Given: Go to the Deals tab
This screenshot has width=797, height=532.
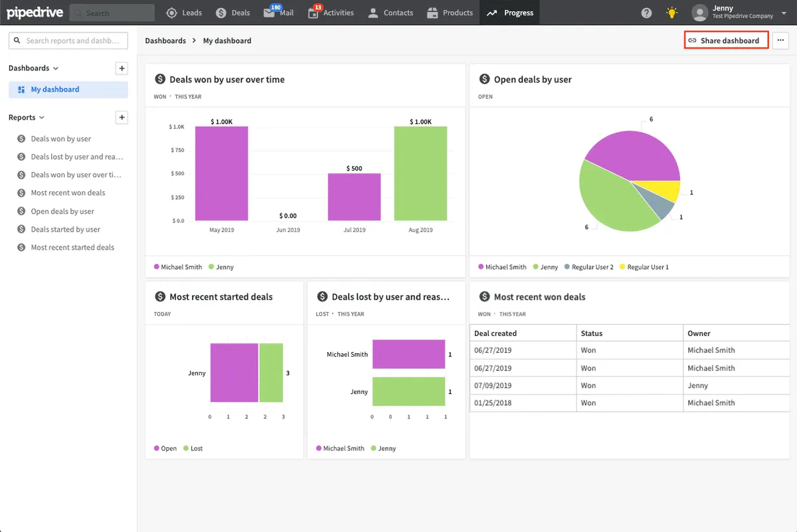Looking at the screenshot, I should click(x=233, y=13).
